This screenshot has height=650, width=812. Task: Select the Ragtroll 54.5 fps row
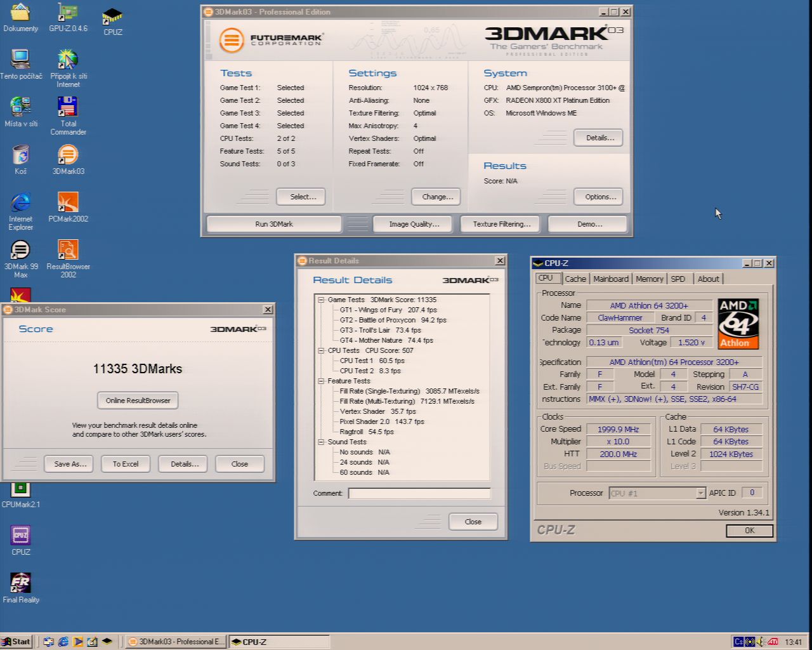367,432
